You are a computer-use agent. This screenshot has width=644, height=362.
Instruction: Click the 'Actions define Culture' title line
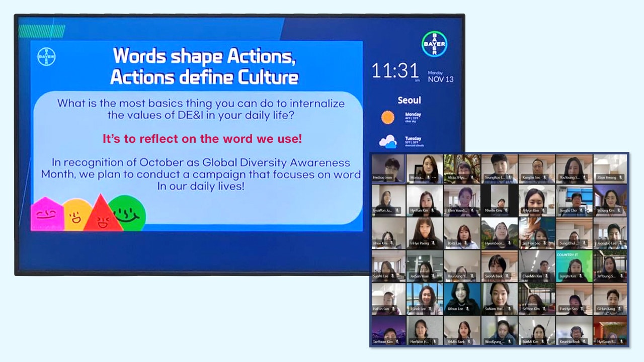[x=204, y=77]
